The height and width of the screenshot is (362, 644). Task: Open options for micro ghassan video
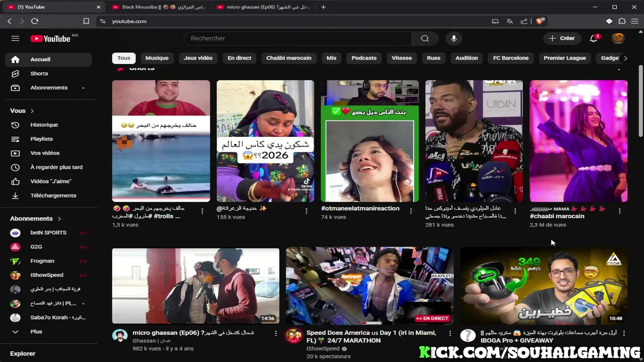tap(275, 333)
